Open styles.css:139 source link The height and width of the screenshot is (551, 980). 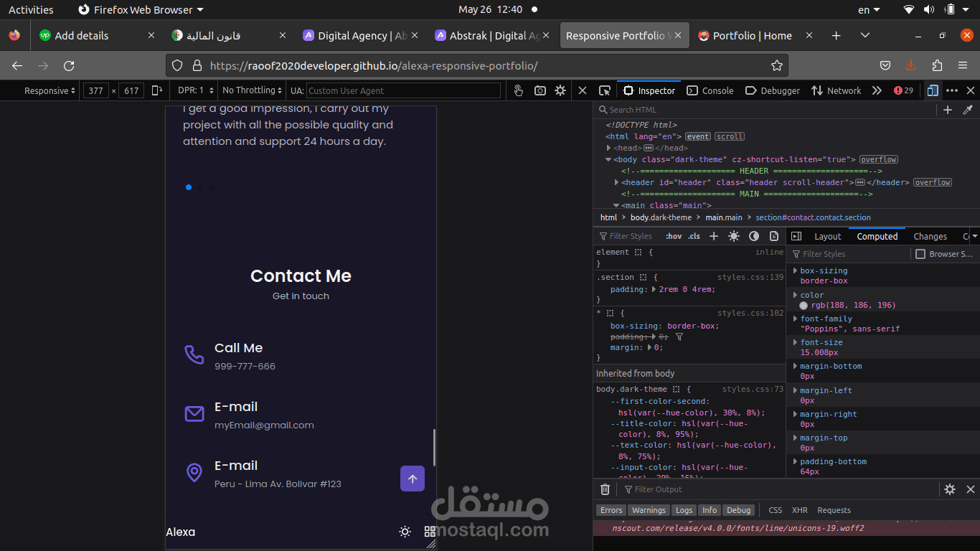pyautogui.click(x=750, y=277)
